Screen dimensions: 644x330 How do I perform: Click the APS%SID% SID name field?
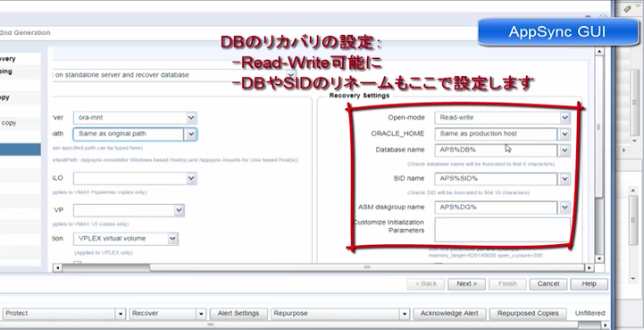(496, 179)
